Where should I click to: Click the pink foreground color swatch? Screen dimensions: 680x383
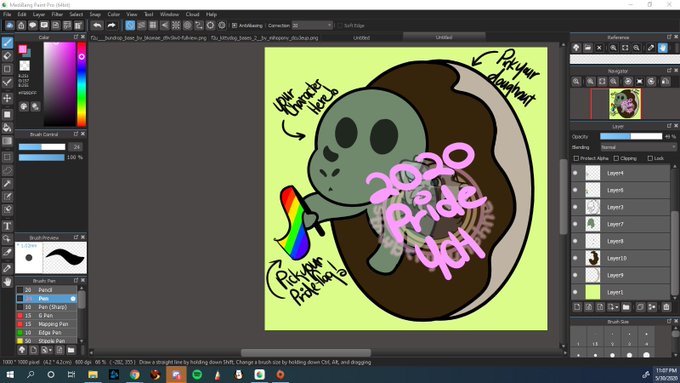[x=23, y=49]
